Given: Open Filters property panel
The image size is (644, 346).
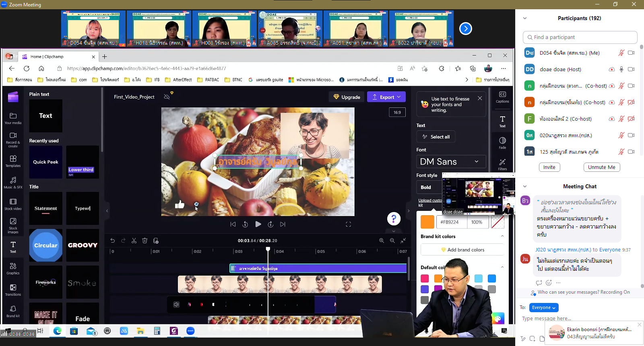Looking at the screenshot, I should 502,164.
